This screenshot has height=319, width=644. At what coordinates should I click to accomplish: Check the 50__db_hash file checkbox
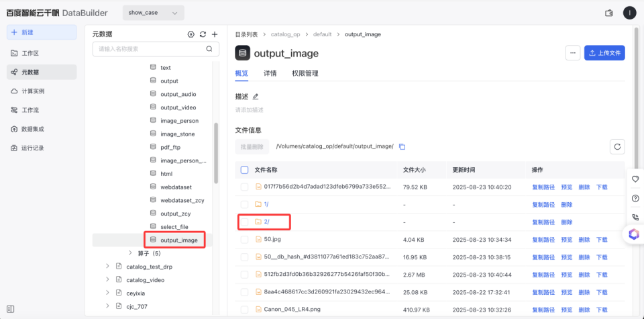tap(244, 257)
